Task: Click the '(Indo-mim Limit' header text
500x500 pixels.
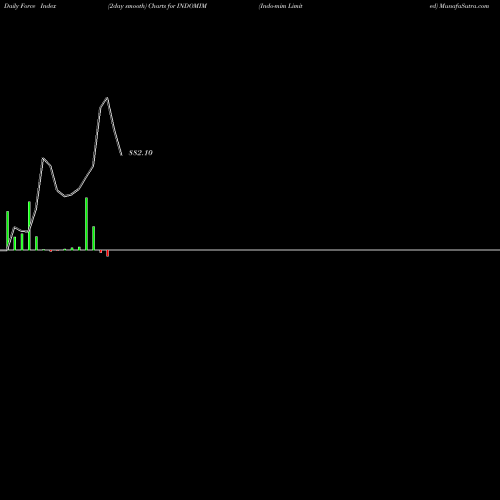Action: 281,6
